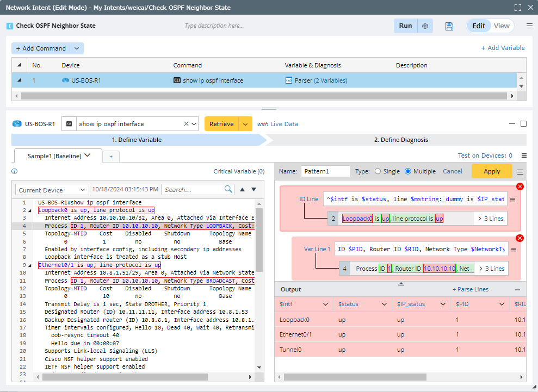Jump to previous search match arrow
The image size is (538, 392).
pos(243,190)
